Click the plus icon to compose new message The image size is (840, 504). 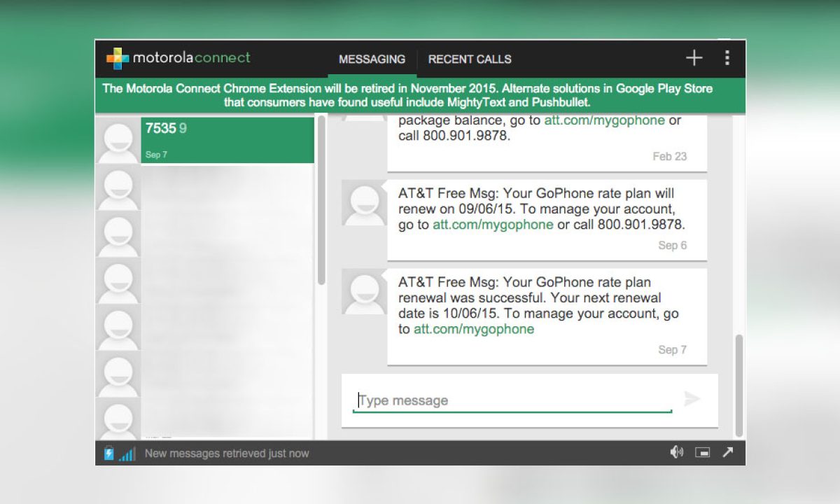[694, 58]
